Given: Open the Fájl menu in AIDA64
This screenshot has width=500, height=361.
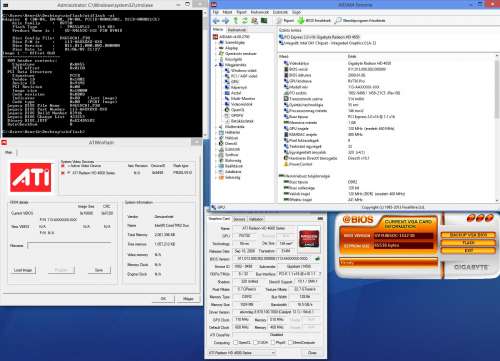Looking at the screenshot, I should [x=216, y=12].
